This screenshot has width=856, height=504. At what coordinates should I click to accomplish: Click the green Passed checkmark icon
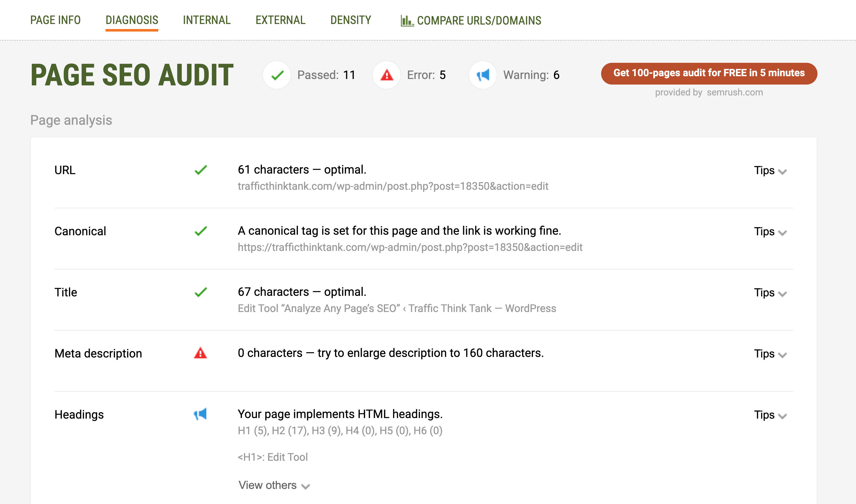click(277, 75)
